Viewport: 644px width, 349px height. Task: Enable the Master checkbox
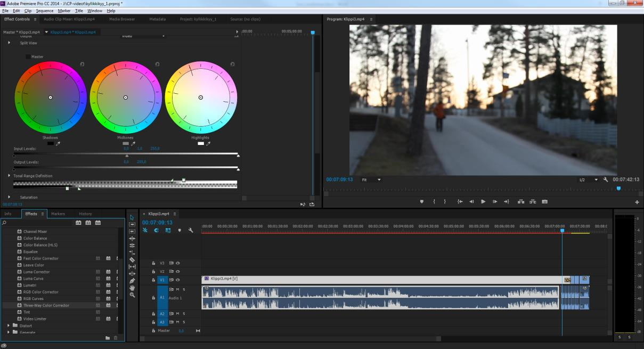pos(28,56)
